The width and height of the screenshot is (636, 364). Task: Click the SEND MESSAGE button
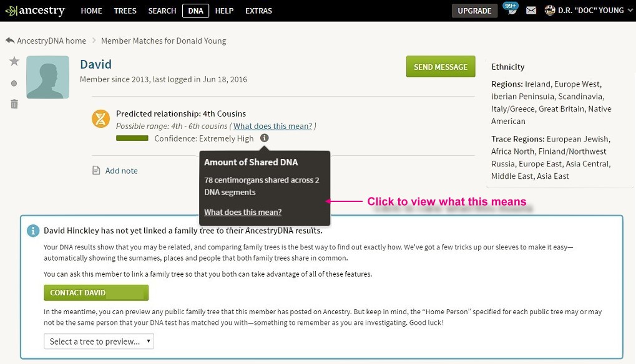(441, 67)
